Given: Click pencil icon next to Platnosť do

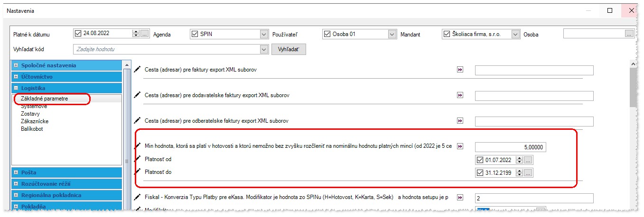Looking at the screenshot, I should 137,172.
